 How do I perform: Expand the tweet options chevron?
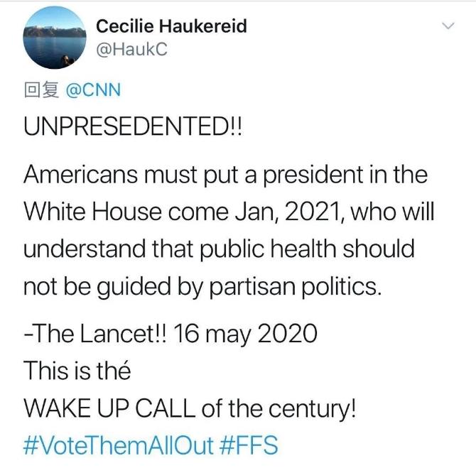[448, 26]
